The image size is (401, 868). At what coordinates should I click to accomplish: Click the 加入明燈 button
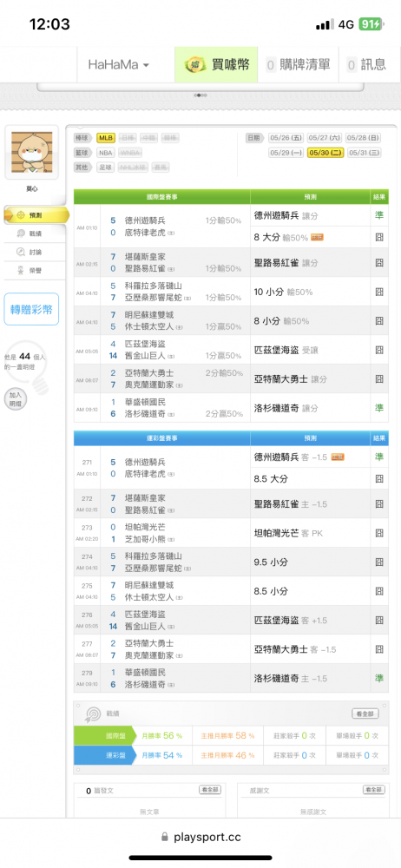[15, 398]
